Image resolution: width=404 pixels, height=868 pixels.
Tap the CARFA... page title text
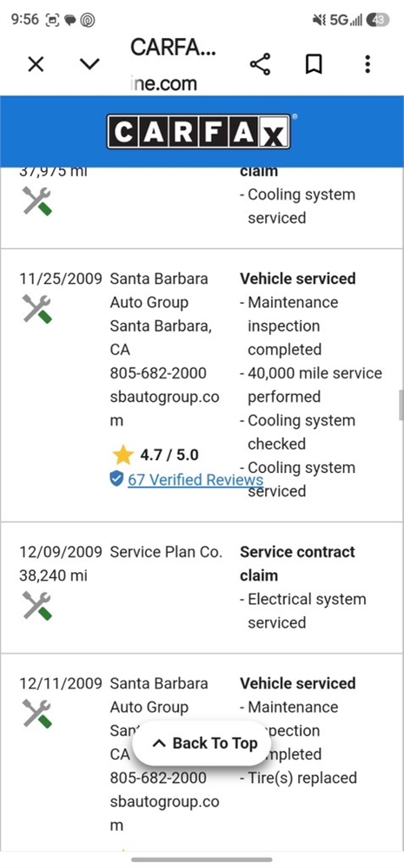coord(173,48)
